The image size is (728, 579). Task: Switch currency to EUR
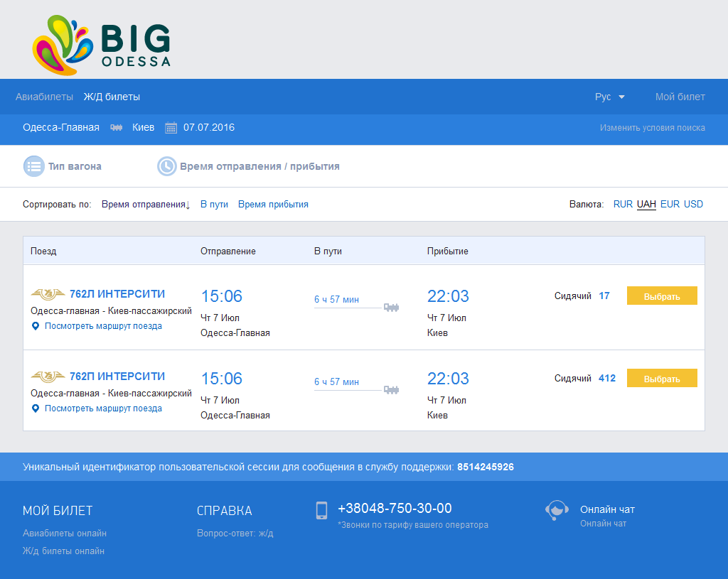click(670, 205)
